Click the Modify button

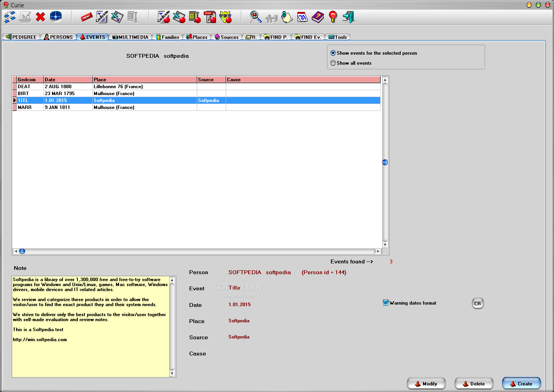click(426, 384)
